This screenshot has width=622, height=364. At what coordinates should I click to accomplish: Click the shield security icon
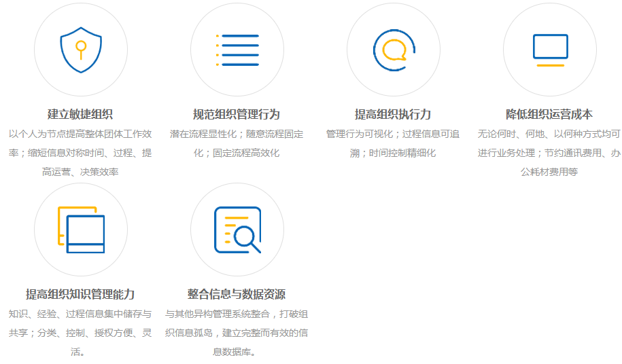point(81,50)
